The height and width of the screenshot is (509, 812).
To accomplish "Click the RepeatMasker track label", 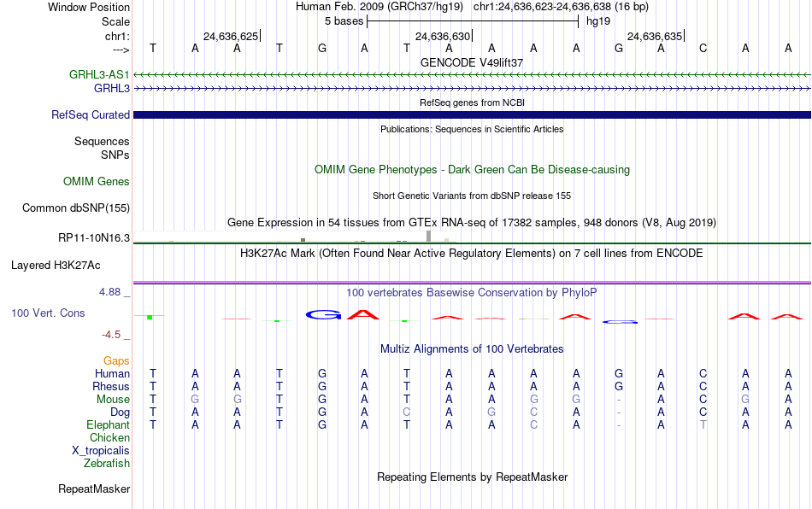I will (94, 489).
